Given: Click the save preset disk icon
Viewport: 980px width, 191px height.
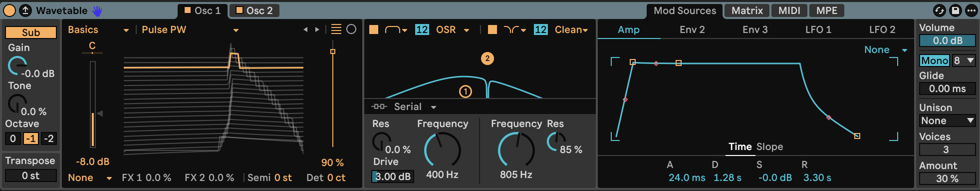Looking at the screenshot, I should pos(955,10).
